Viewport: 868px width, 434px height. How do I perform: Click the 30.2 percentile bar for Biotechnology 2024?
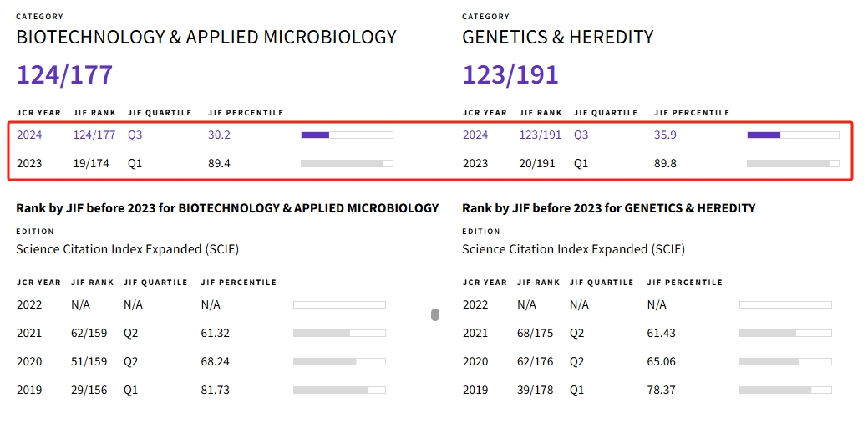(x=347, y=135)
